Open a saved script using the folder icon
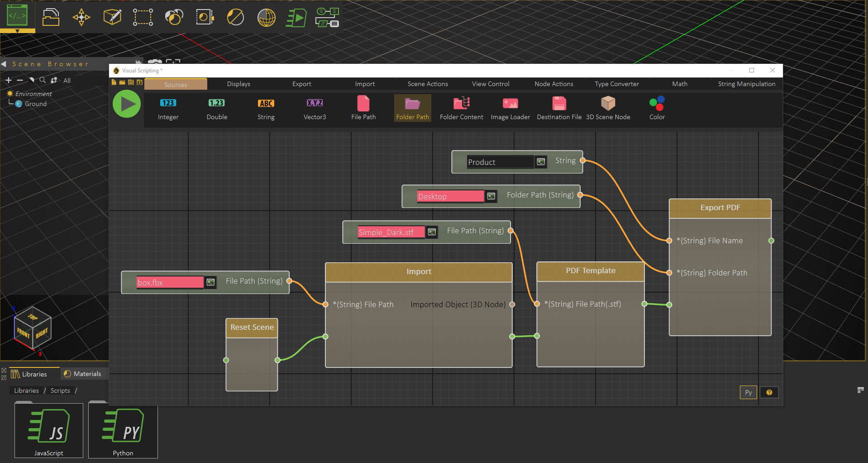This screenshot has width=868, height=463. (122, 82)
